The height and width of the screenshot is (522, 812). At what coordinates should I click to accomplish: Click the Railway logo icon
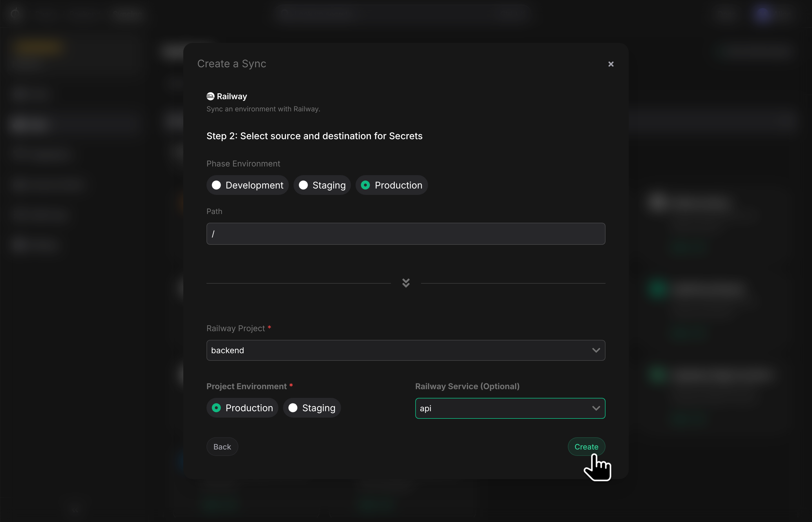[211, 96]
